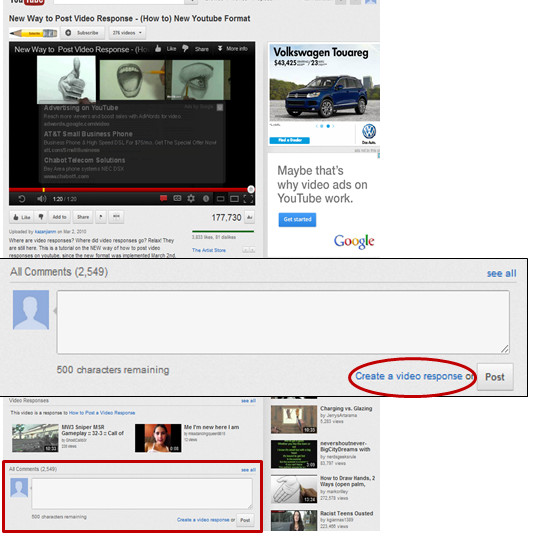Screen dimensions: 537x539
Task: Click the small Post button at the bottom
Action: point(245,520)
